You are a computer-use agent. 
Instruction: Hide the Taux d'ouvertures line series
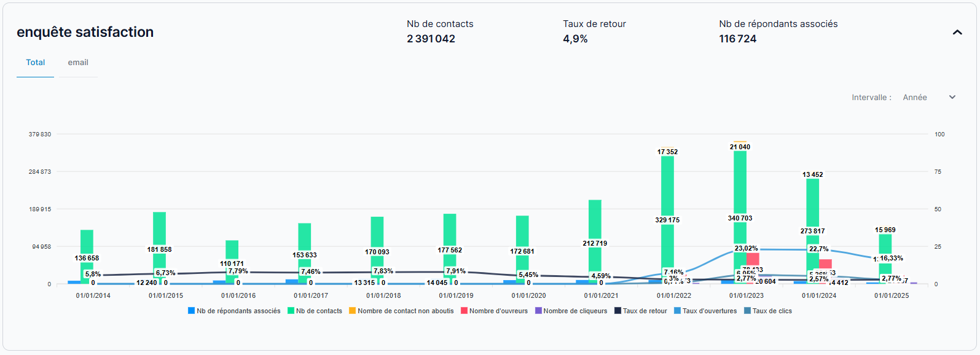tap(705, 311)
